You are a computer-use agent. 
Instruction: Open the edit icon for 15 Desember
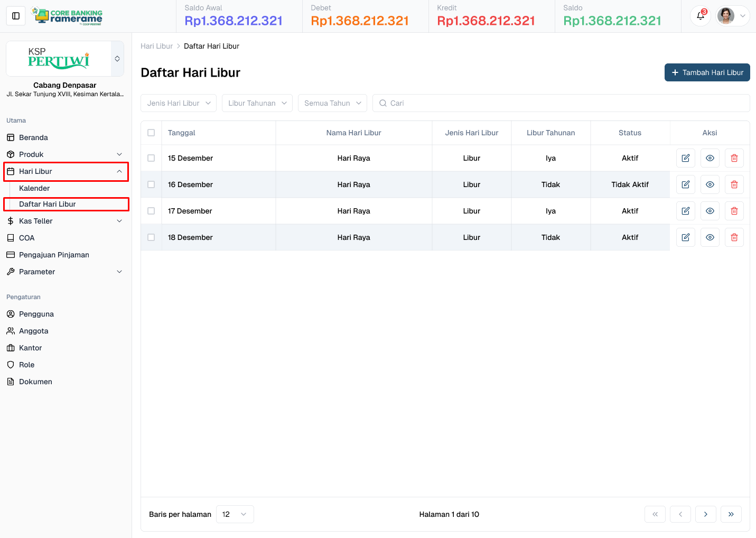pyautogui.click(x=685, y=157)
